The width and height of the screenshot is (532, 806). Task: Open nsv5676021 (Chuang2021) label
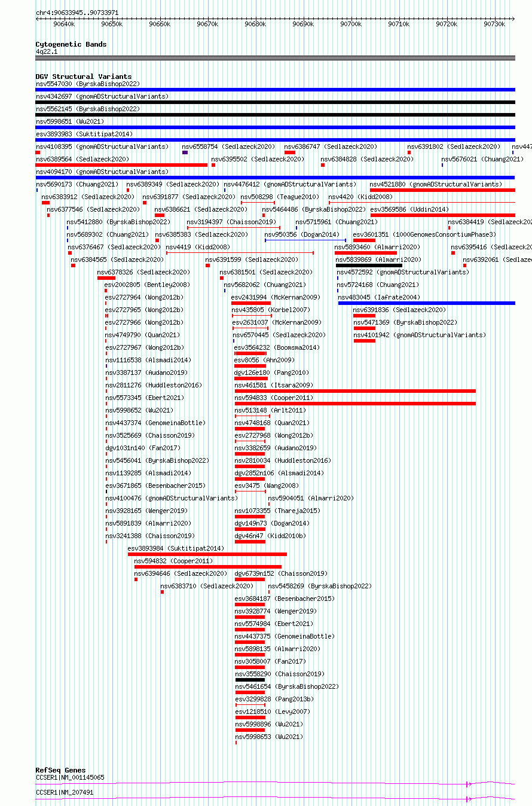tap(482, 159)
